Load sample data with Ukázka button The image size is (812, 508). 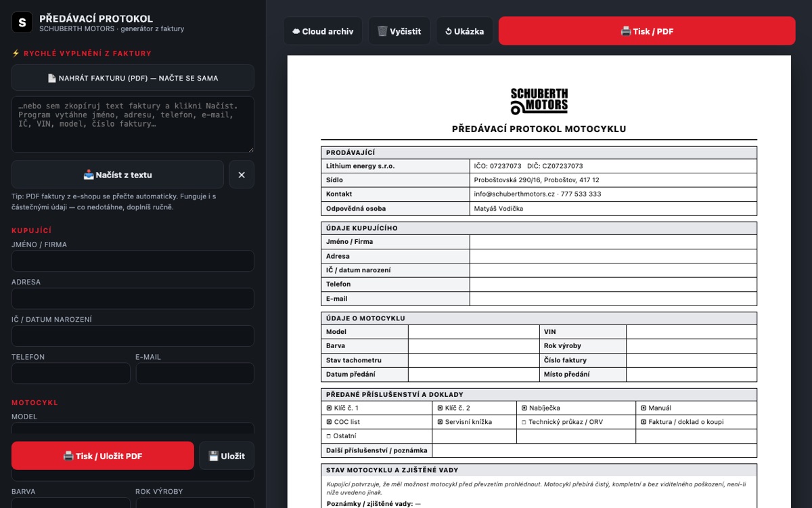(464, 31)
